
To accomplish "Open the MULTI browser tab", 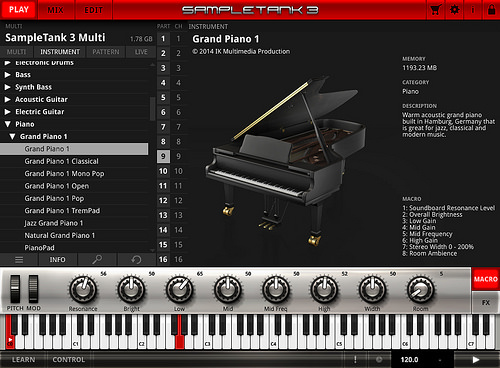I will pos(16,52).
